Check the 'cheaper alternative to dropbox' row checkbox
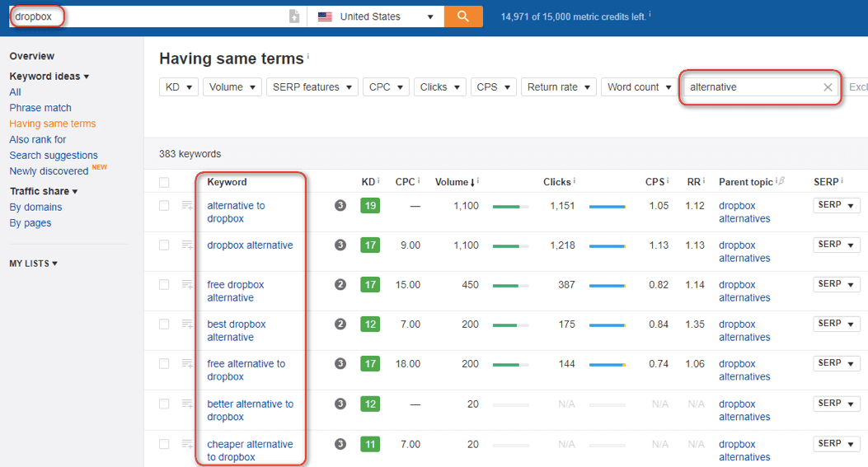The height and width of the screenshot is (467, 868). tap(164, 444)
